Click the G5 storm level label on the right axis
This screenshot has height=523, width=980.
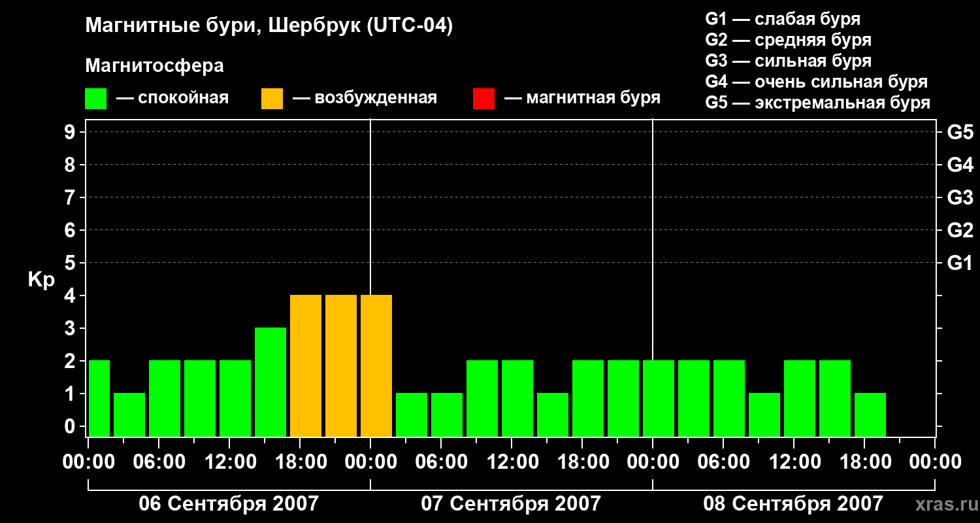960,132
